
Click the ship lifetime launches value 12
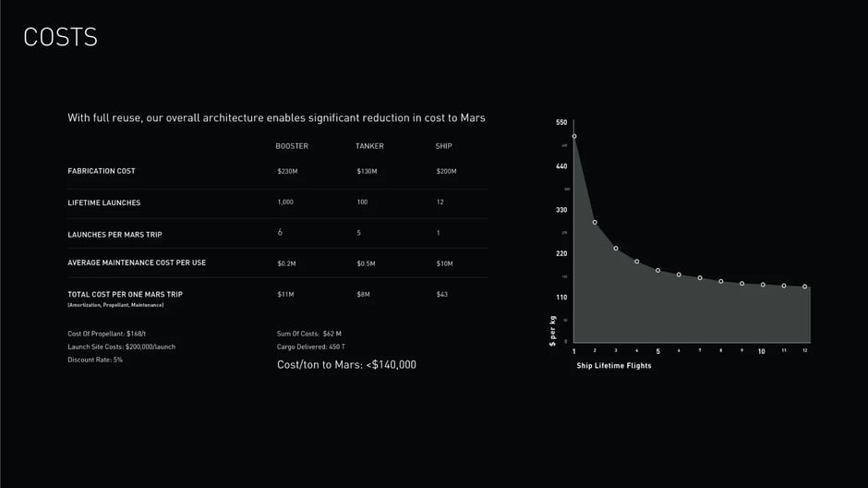[x=440, y=202]
